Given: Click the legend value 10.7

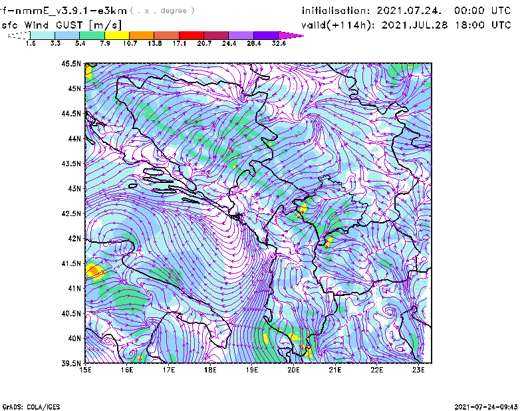Looking at the screenshot, I should (130, 43).
